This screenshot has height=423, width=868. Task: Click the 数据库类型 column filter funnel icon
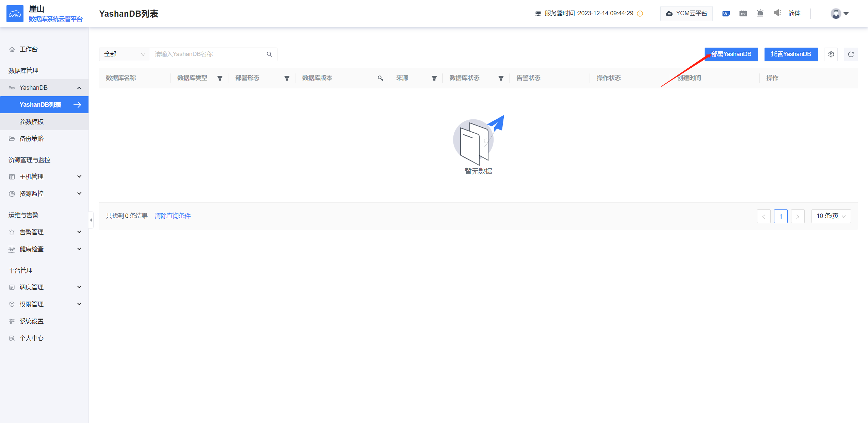coord(220,78)
